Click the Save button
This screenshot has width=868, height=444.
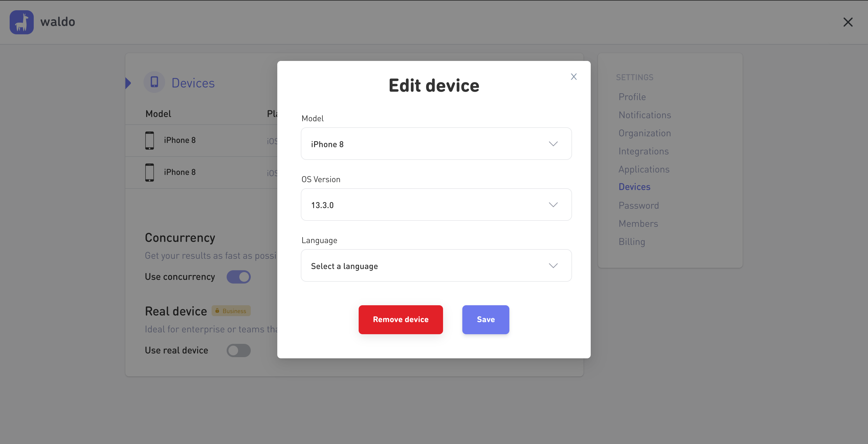tap(485, 319)
